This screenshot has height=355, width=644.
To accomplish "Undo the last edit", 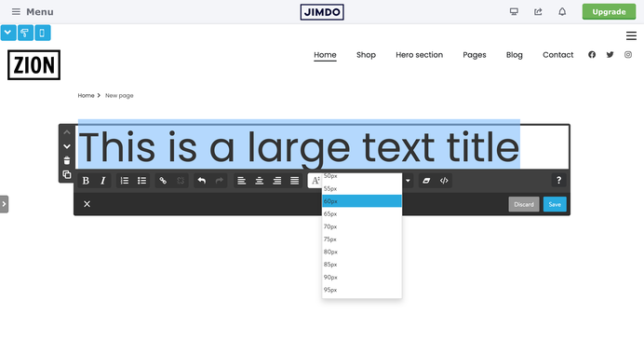I will [x=202, y=181].
